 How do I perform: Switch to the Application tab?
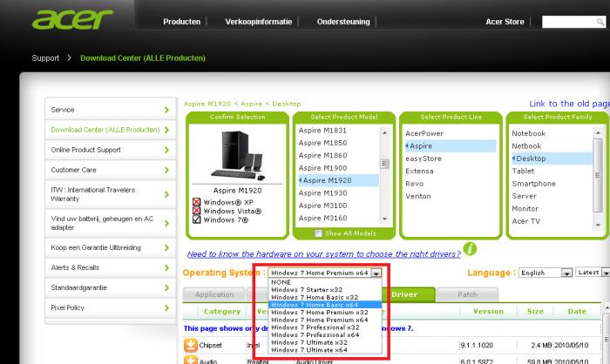coord(214,294)
